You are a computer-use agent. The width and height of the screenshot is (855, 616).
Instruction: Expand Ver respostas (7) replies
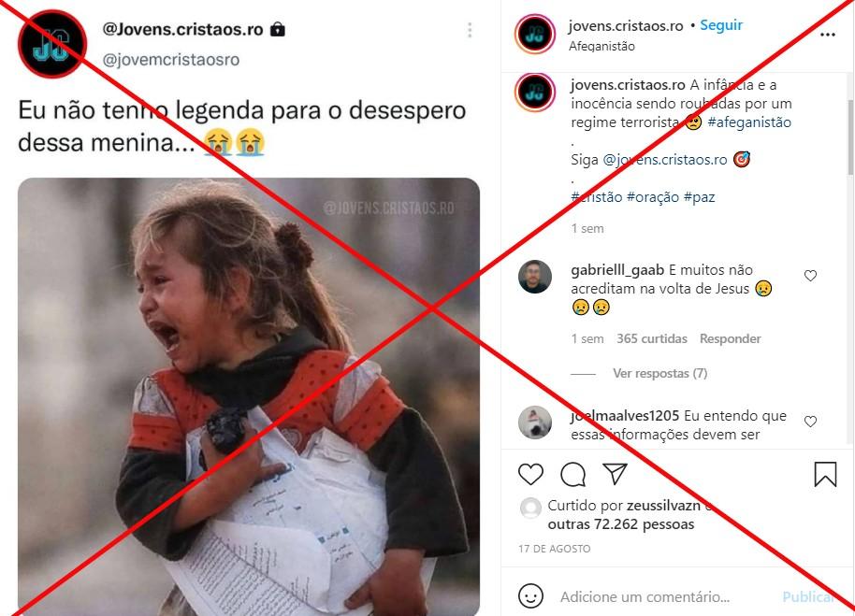coord(659,374)
